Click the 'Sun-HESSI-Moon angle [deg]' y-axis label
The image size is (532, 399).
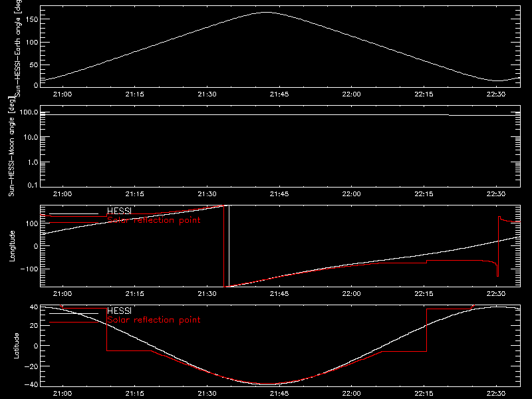coord(11,146)
